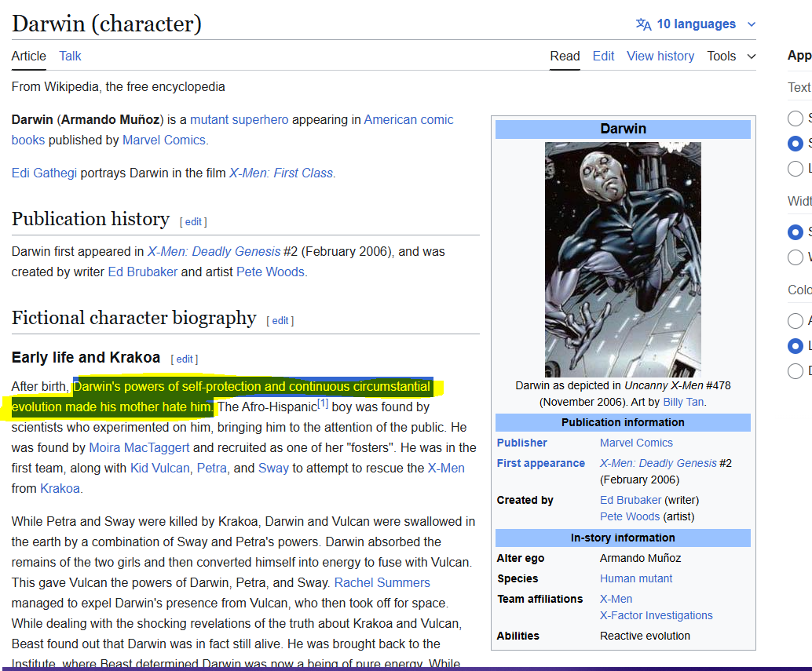Open the Edi Gathegi link

tap(44, 173)
